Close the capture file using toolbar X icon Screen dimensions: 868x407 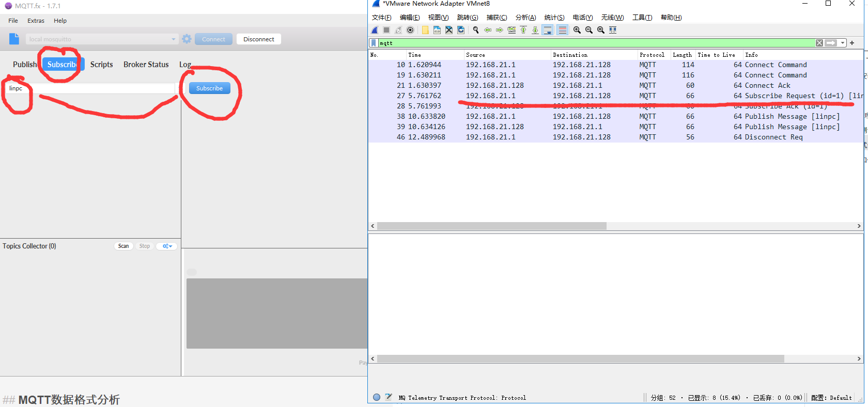pos(449,30)
